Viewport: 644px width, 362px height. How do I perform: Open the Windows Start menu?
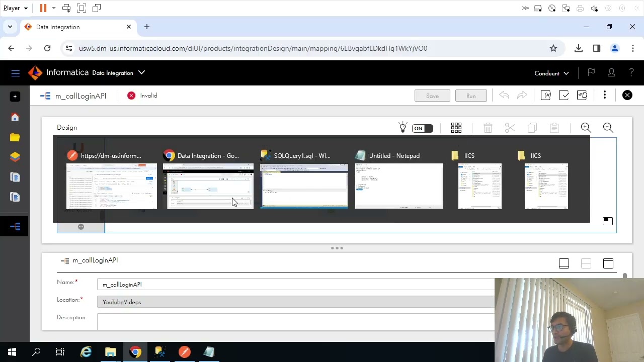coord(12,352)
